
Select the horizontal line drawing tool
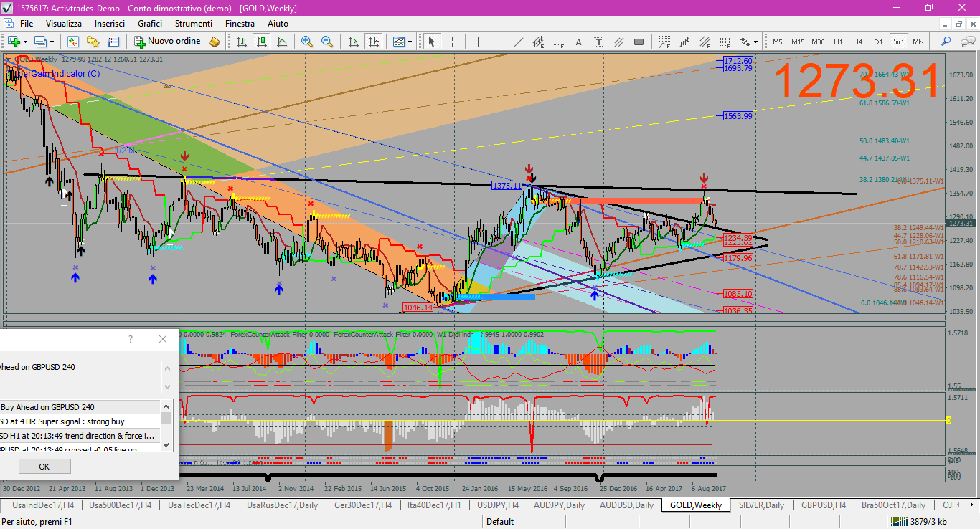[x=499, y=42]
